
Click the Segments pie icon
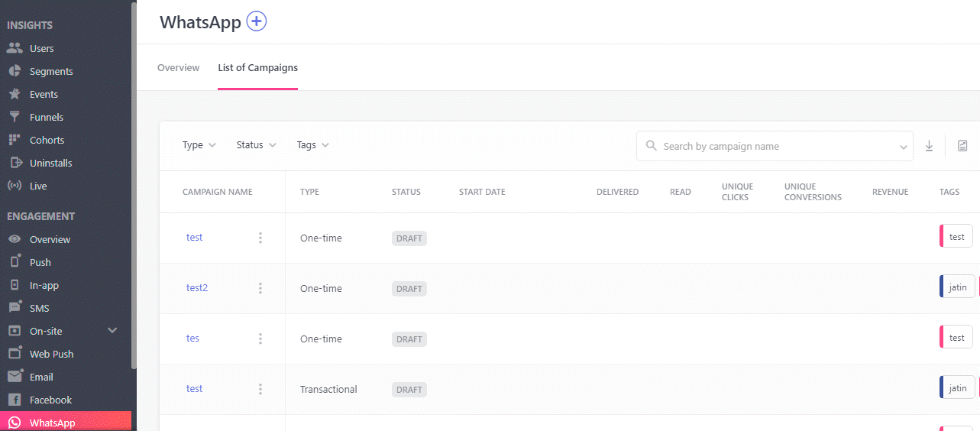point(15,71)
